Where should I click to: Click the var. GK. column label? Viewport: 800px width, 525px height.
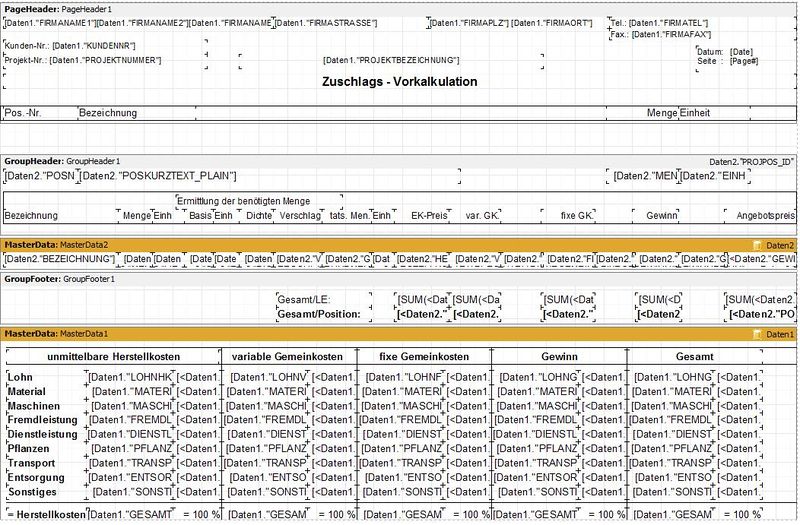click(482, 216)
